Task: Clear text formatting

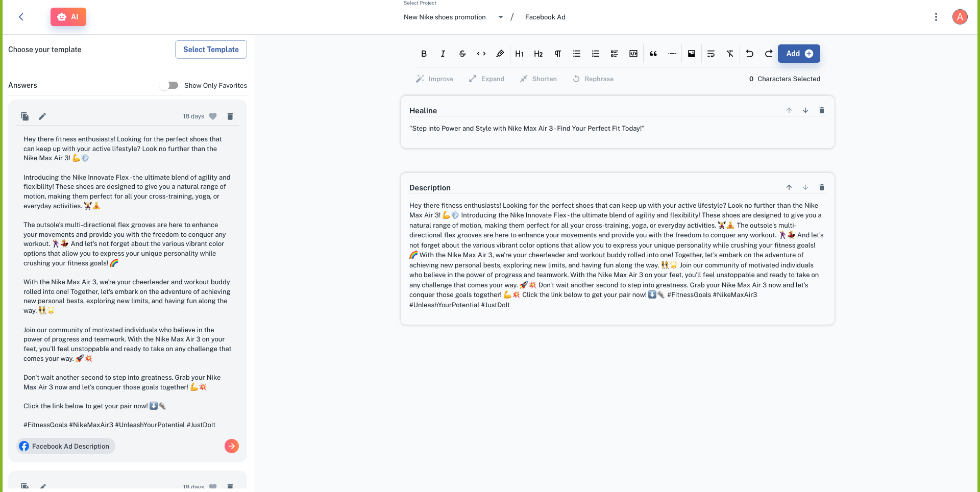Action: [730, 54]
